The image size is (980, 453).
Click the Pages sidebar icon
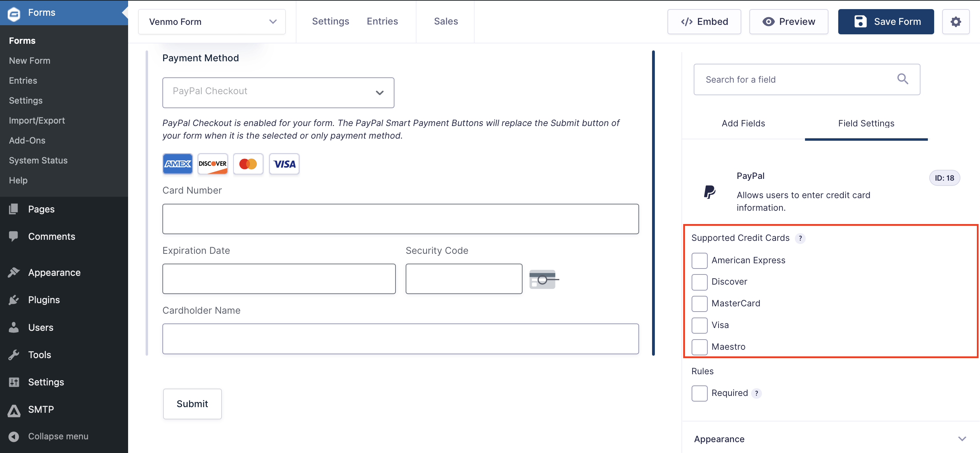point(14,209)
